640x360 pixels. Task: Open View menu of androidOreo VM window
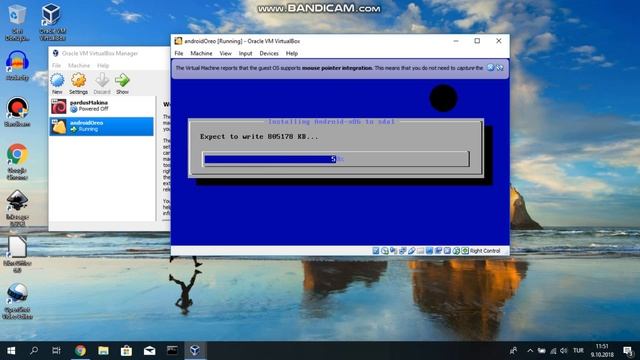pos(225,53)
